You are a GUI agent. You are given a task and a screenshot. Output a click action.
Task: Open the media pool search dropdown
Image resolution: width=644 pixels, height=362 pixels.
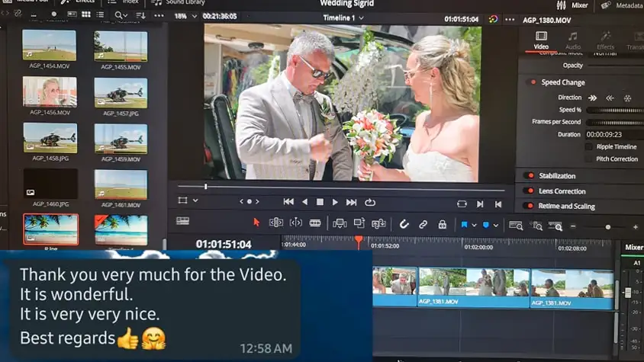coord(121,15)
